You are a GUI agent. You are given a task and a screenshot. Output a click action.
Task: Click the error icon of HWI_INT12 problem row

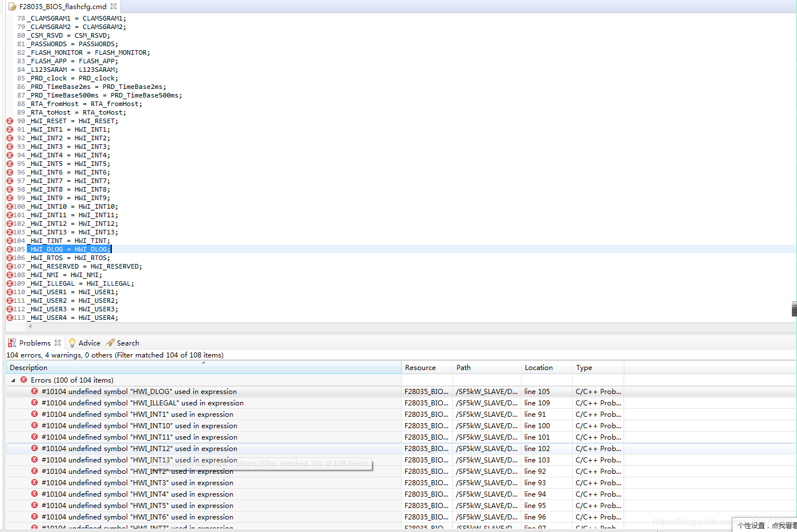34,448
